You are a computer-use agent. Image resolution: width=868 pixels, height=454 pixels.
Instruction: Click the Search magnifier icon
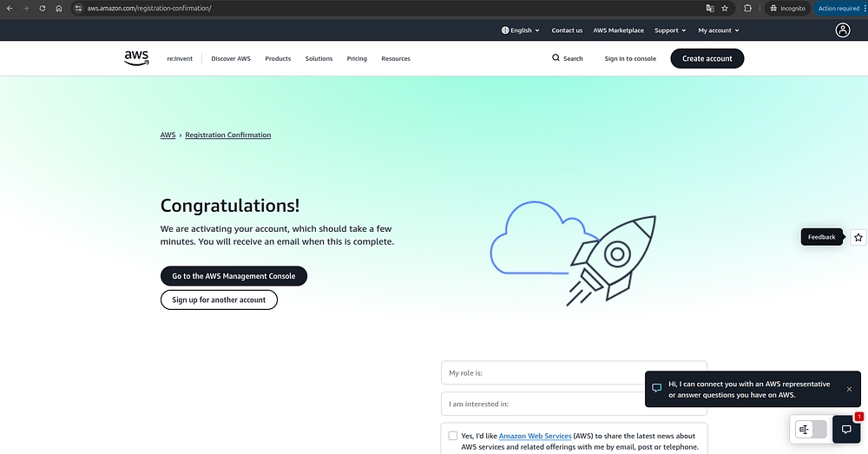(556, 58)
